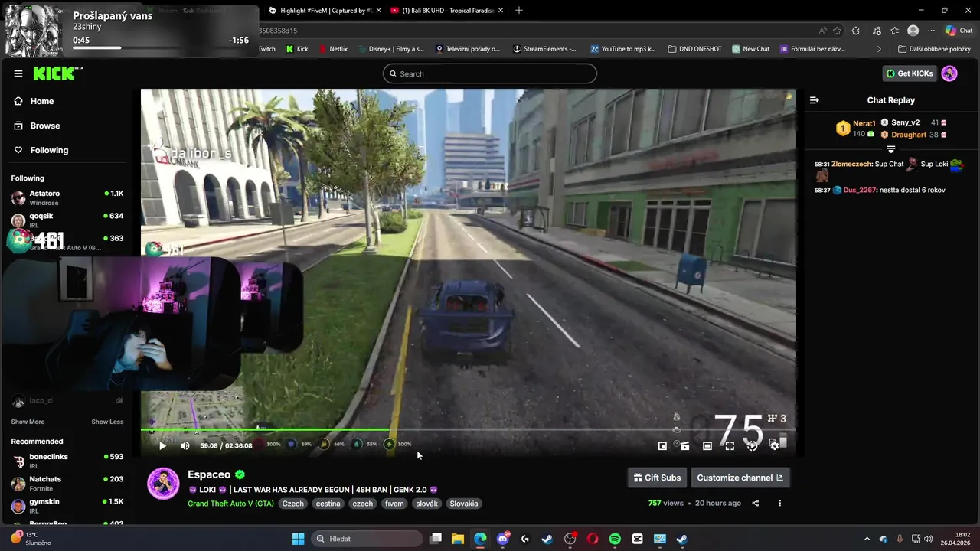This screenshot has height=551, width=980.
Task: Open video more options three-dot menu
Action: 779,503
